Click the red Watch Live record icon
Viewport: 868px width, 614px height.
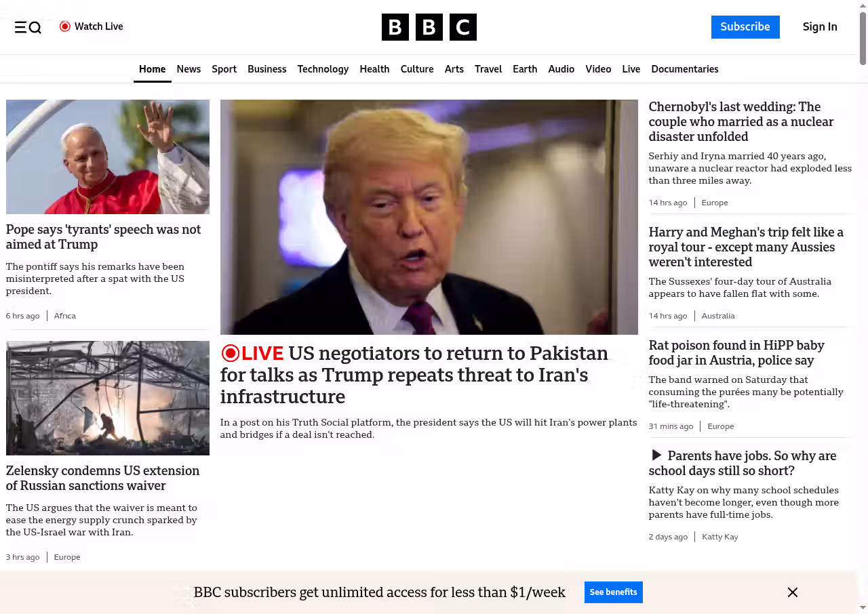65,26
